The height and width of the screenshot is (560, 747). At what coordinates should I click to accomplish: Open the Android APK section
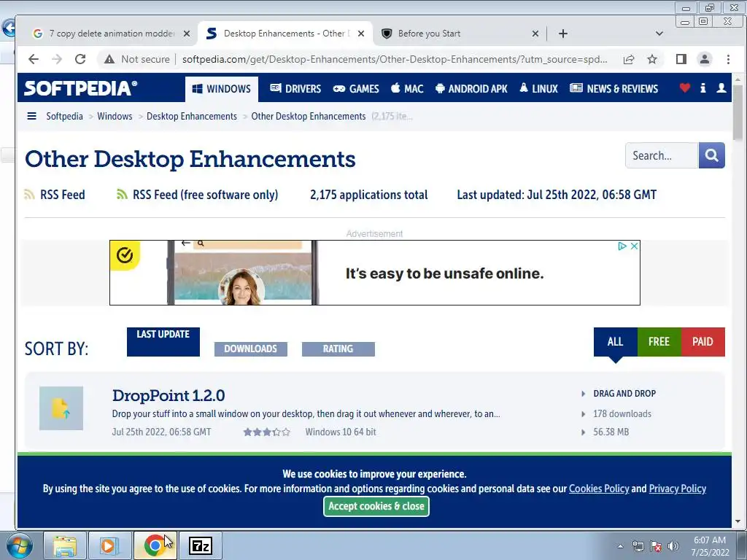[x=472, y=89]
